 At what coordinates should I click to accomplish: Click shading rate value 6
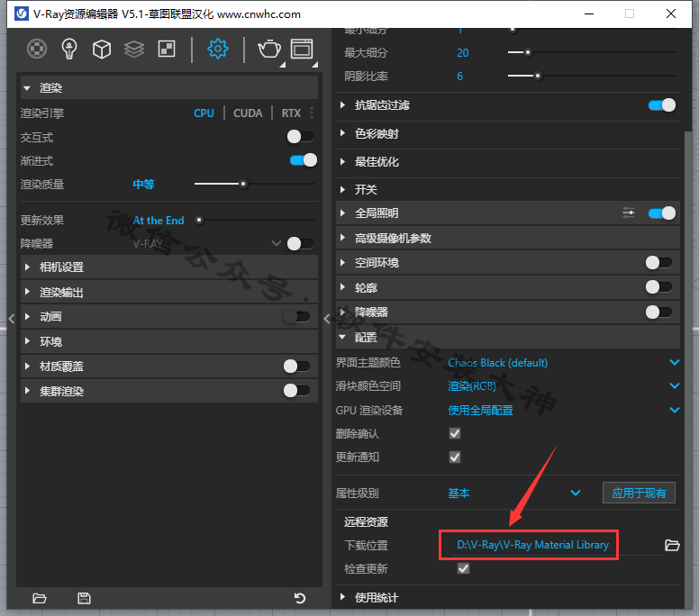click(459, 77)
